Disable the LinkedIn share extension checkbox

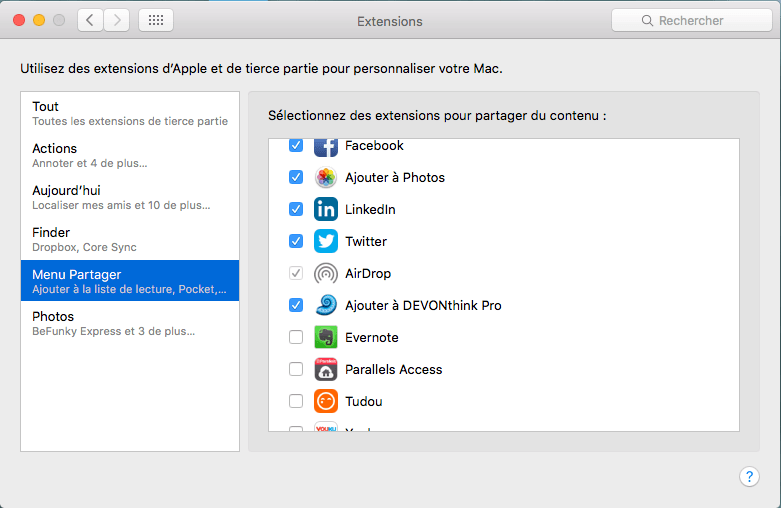coord(296,209)
